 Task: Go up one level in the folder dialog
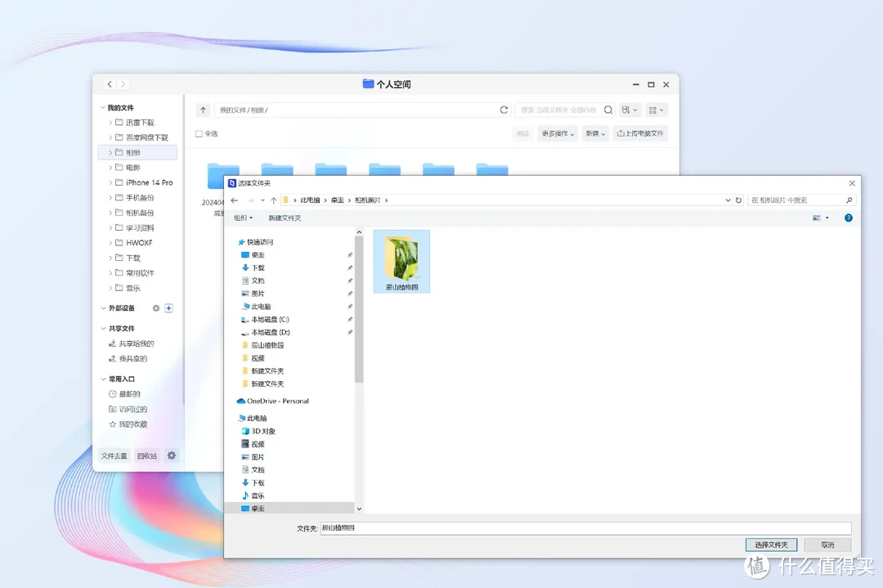(274, 200)
